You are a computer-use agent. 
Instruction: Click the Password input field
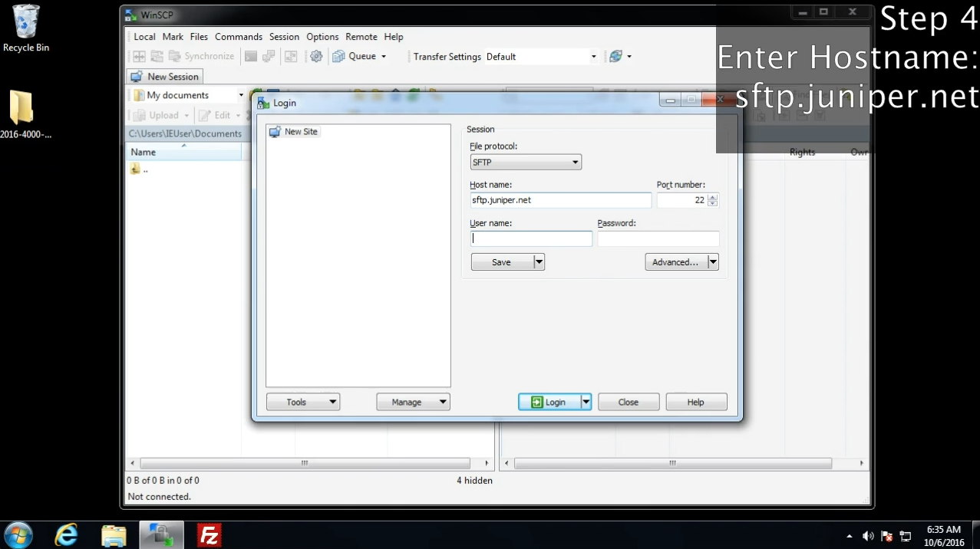658,238
